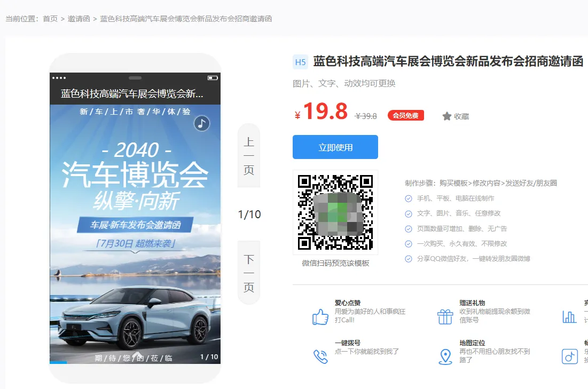Click the 地图定位 feature heading
The height and width of the screenshot is (389, 588).
472,343
